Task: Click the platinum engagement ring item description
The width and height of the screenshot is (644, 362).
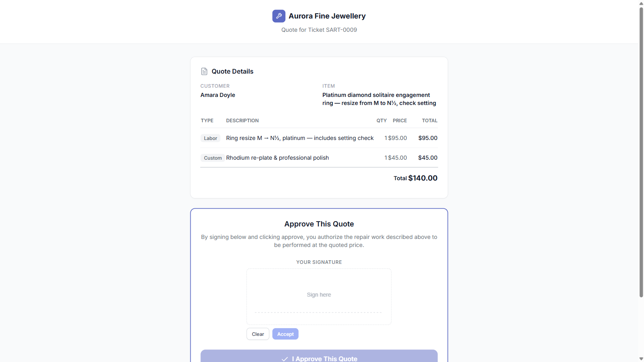Action: click(379, 99)
